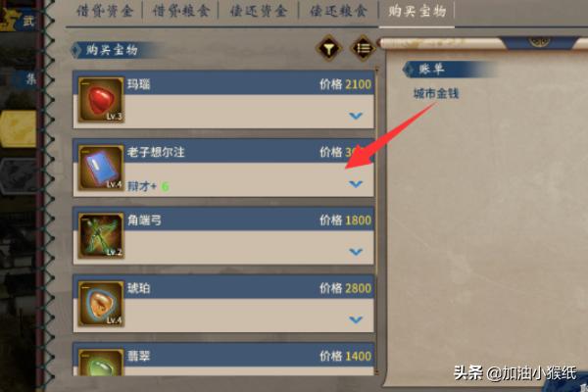Open the 偿还资金 tab
The image size is (588, 392).
(x=259, y=11)
